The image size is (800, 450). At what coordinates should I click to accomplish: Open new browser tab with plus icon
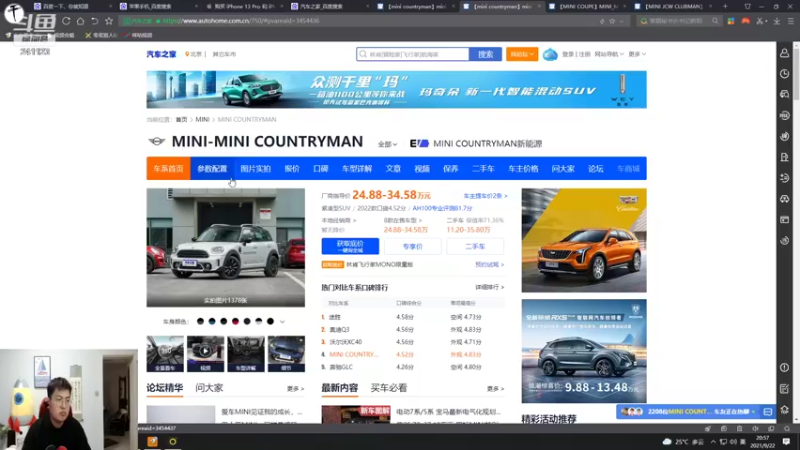(x=725, y=6)
